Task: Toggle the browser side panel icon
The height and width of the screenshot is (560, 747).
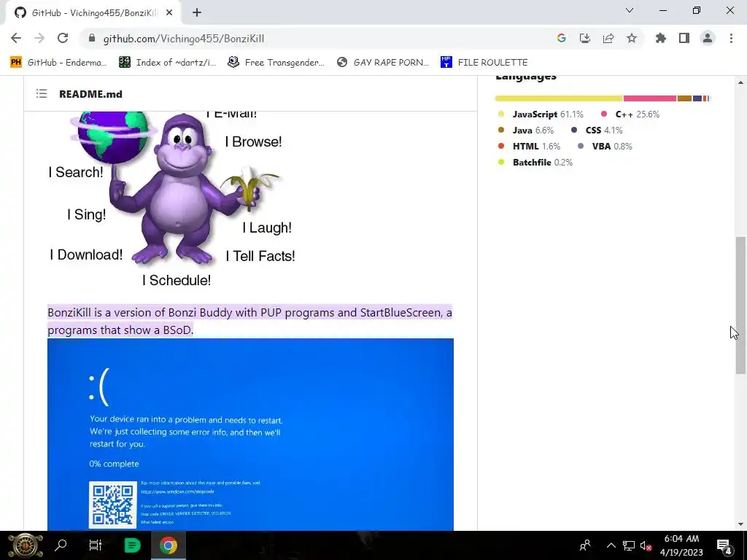Action: pos(684,38)
